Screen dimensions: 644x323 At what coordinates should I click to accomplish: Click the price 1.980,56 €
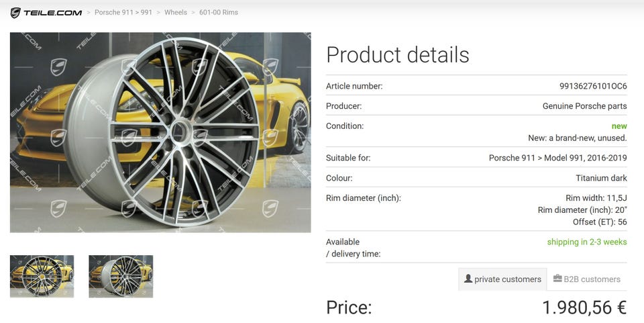point(584,308)
